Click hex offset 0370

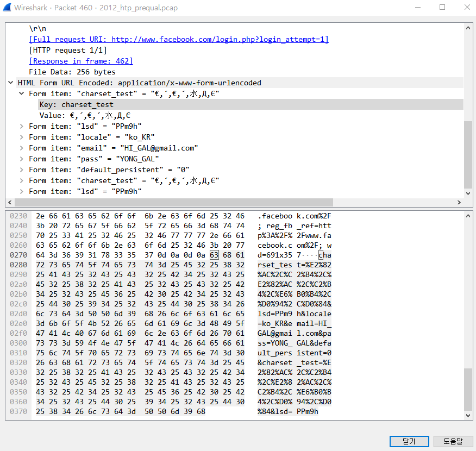click(18, 411)
